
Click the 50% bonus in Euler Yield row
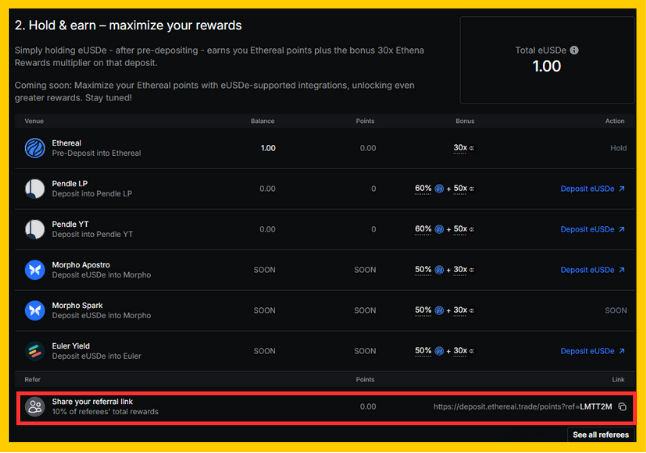pos(423,350)
